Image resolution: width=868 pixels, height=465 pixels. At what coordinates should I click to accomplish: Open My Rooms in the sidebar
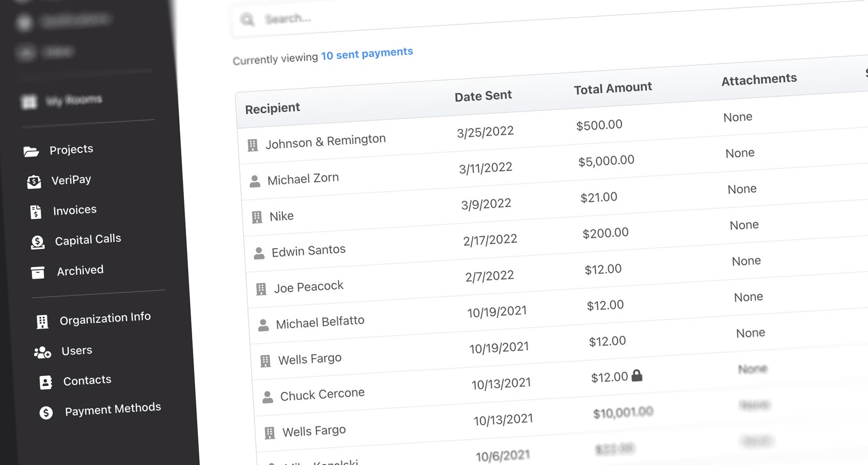coord(74,100)
